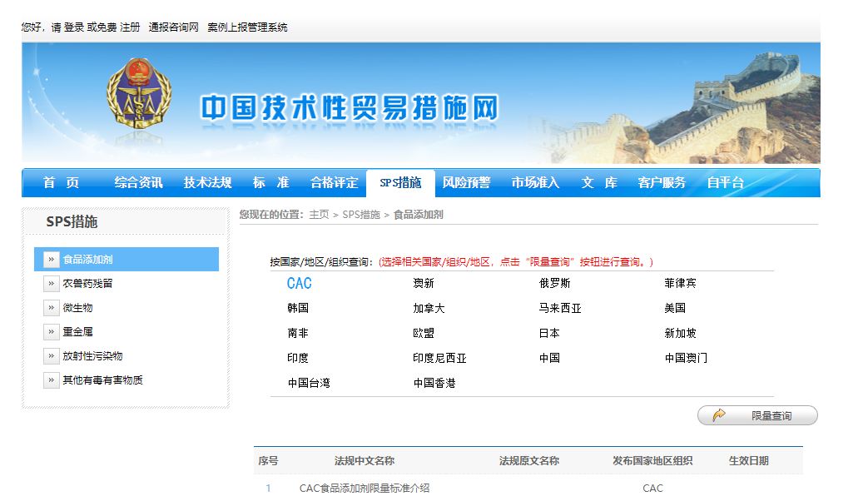Click the icon beside 其他有毒有害物质
Screen dimensions: 868x501
click(52, 379)
